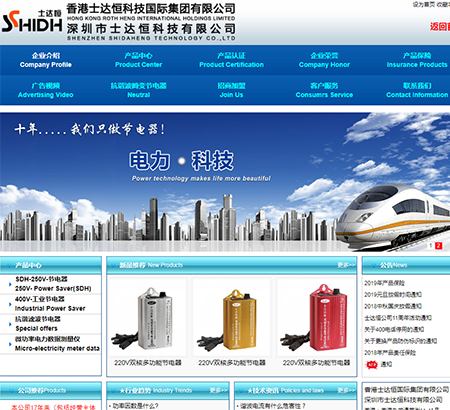This screenshot has height=410, width=450.
Task: Open the Company Honor page
Action: pyautogui.click(x=324, y=60)
